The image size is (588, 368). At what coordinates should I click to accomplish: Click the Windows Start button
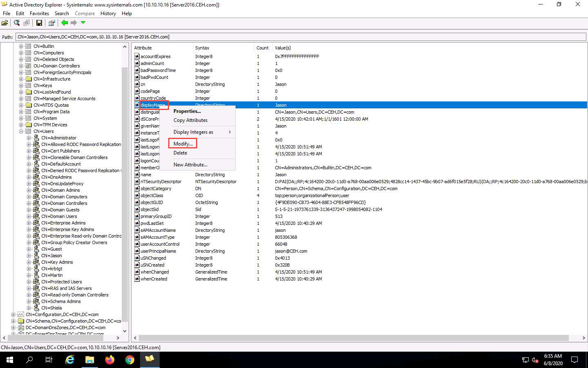coord(10,360)
